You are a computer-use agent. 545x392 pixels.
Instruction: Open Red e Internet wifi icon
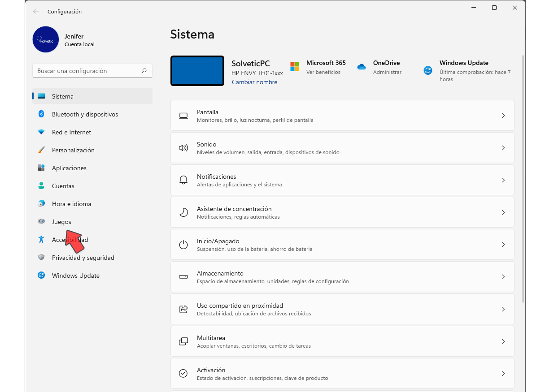[41, 132]
